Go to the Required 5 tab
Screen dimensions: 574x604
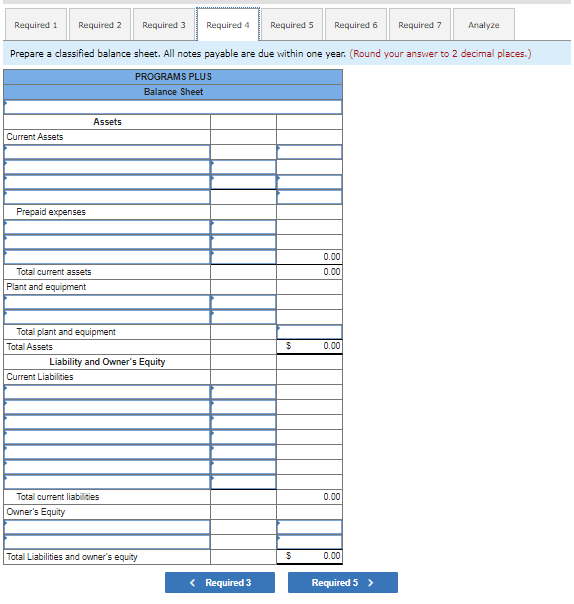(x=292, y=25)
